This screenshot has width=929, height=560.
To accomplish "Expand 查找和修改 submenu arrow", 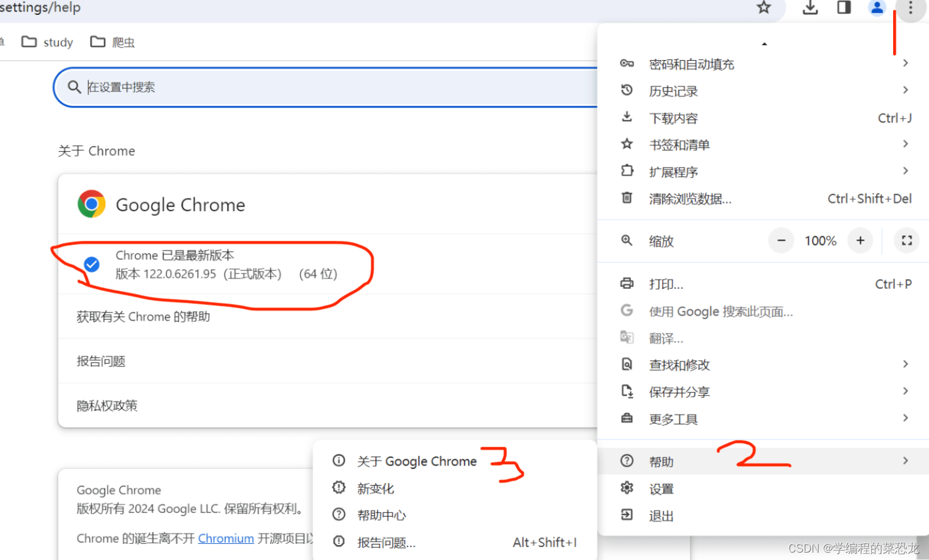I will 905,364.
